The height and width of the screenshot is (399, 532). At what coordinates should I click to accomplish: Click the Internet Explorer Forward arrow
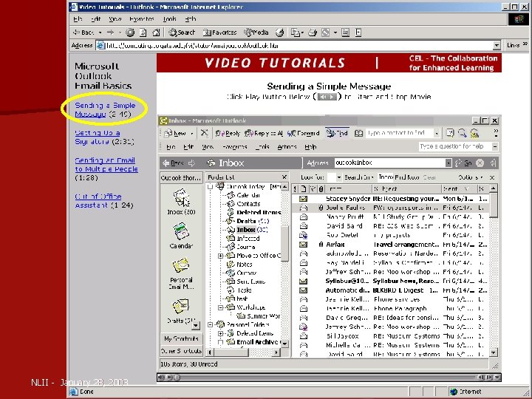111,33
